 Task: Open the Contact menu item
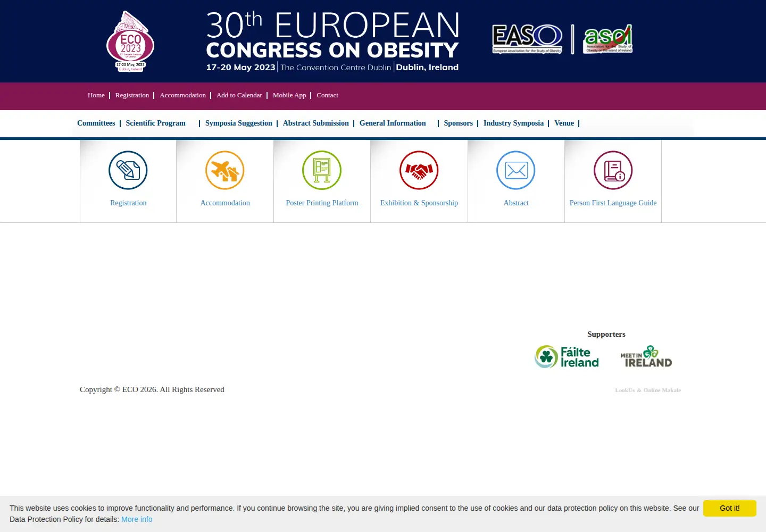click(x=327, y=95)
